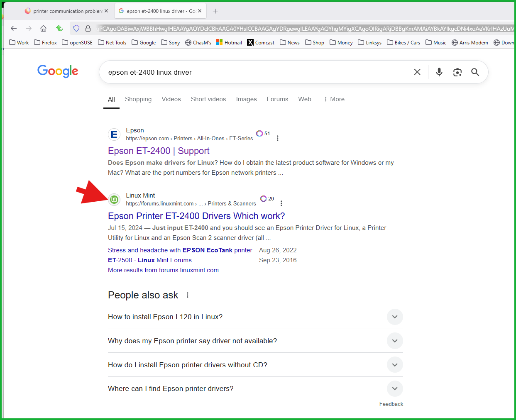Open a new tab with plus button
Screen dimensions: 516x420
click(x=215, y=11)
